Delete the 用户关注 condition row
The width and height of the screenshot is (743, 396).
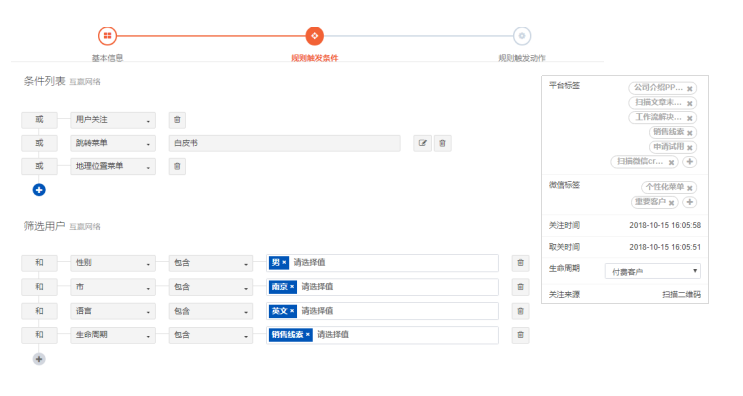pos(177,120)
